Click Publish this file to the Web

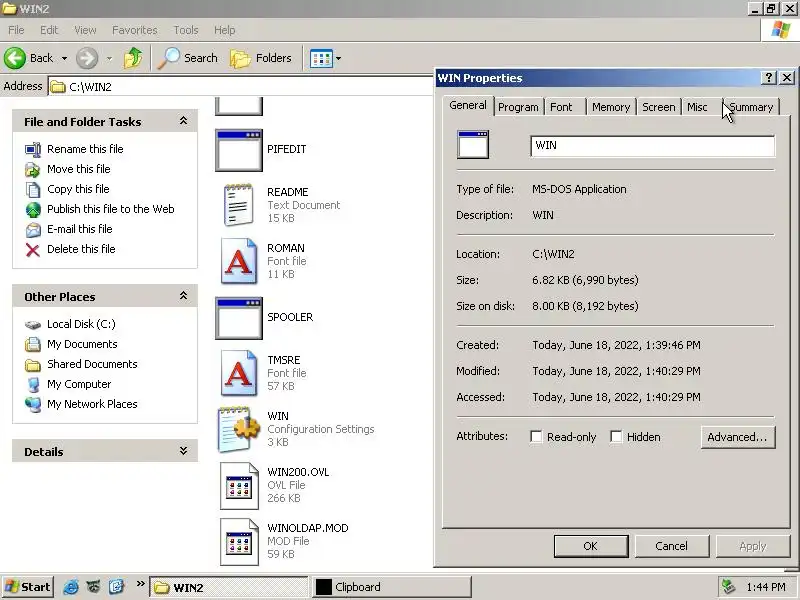click(111, 209)
